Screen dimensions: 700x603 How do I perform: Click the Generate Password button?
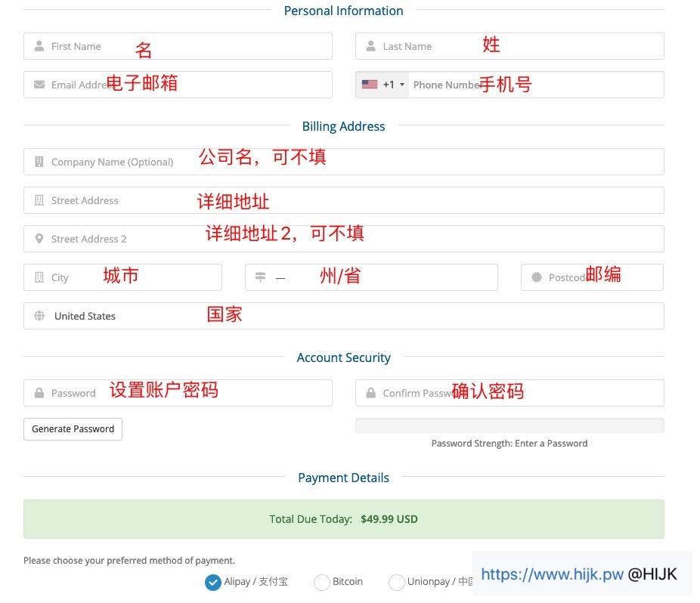73,428
